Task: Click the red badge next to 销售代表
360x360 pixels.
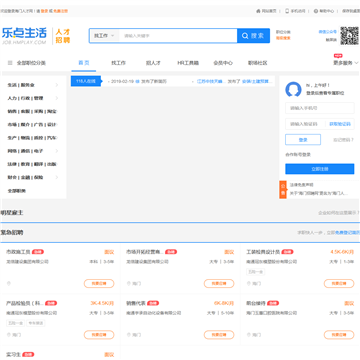Action: (x=153, y=303)
